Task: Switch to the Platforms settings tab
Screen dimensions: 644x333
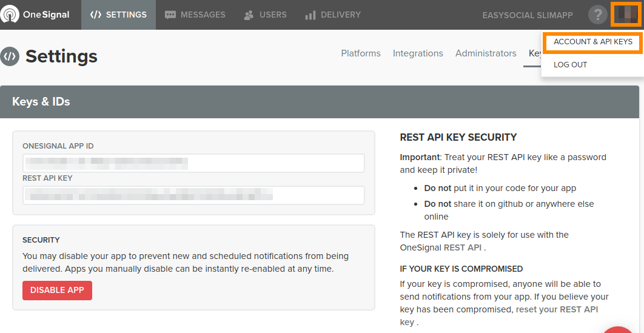Action: 361,53
